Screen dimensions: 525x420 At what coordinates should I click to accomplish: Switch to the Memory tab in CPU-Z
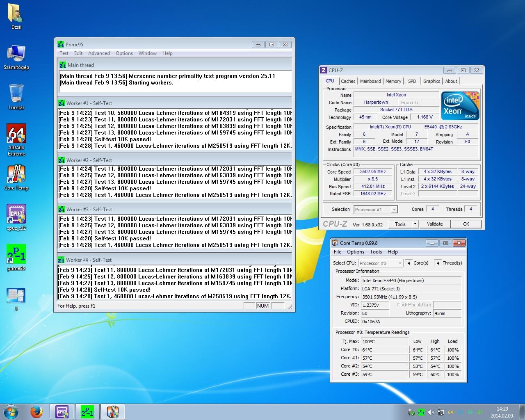[x=393, y=81]
